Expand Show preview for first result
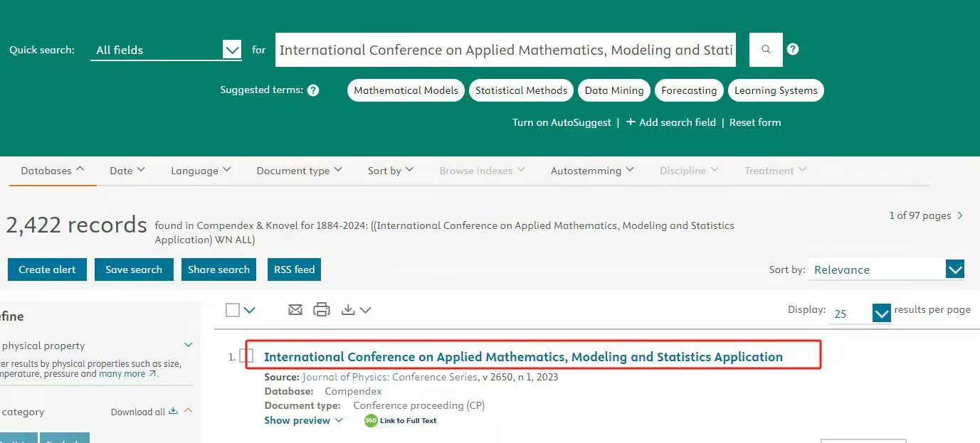980x443 pixels. coord(303,420)
